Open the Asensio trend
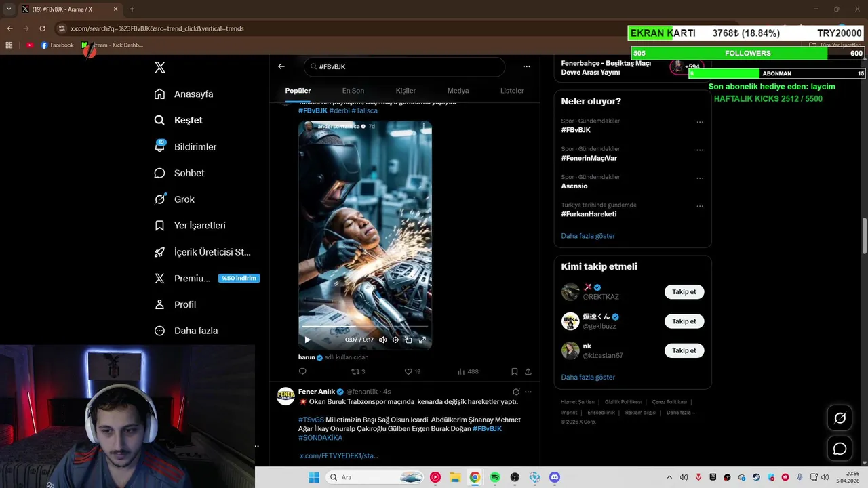Viewport: 868px width, 488px height. pos(574,186)
